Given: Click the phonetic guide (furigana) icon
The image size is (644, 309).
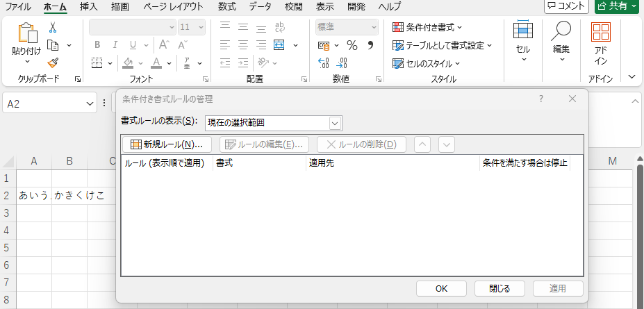Looking at the screenshot, I should point(187,62).
